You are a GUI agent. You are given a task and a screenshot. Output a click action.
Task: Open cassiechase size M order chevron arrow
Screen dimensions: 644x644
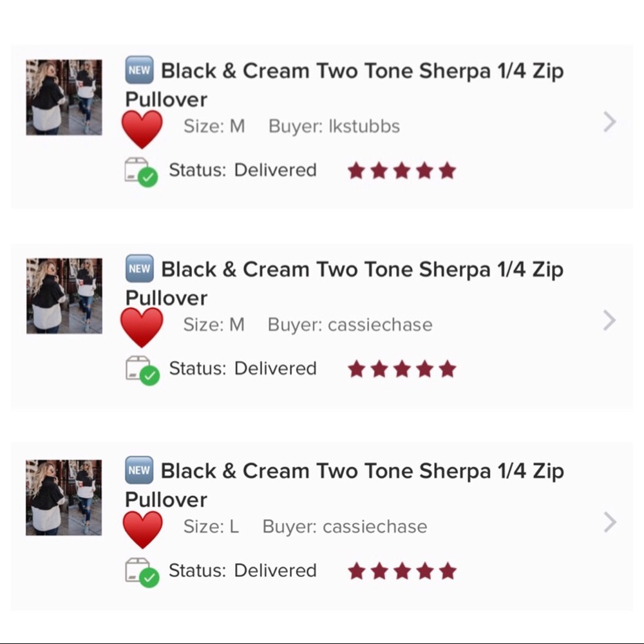point(610,320)
